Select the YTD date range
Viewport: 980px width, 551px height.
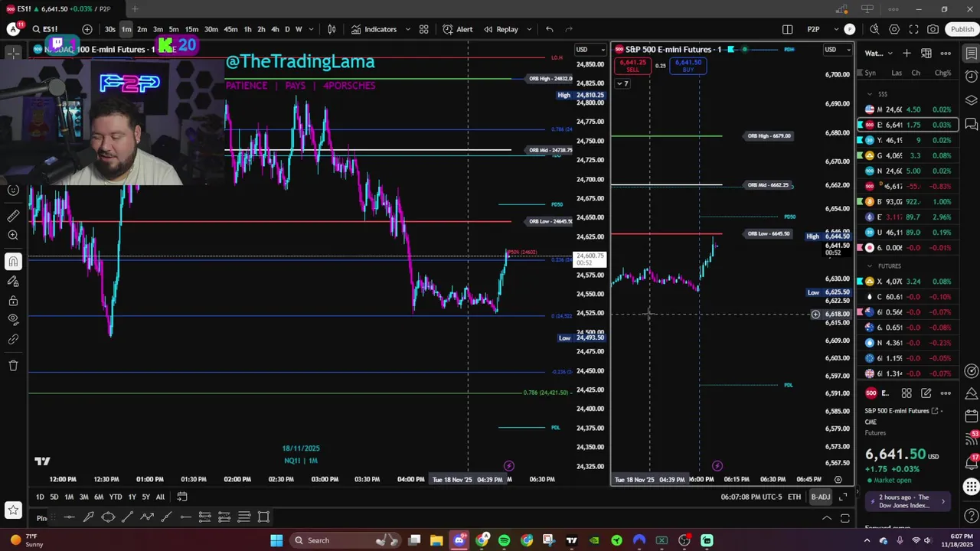(x=115, y=497)
